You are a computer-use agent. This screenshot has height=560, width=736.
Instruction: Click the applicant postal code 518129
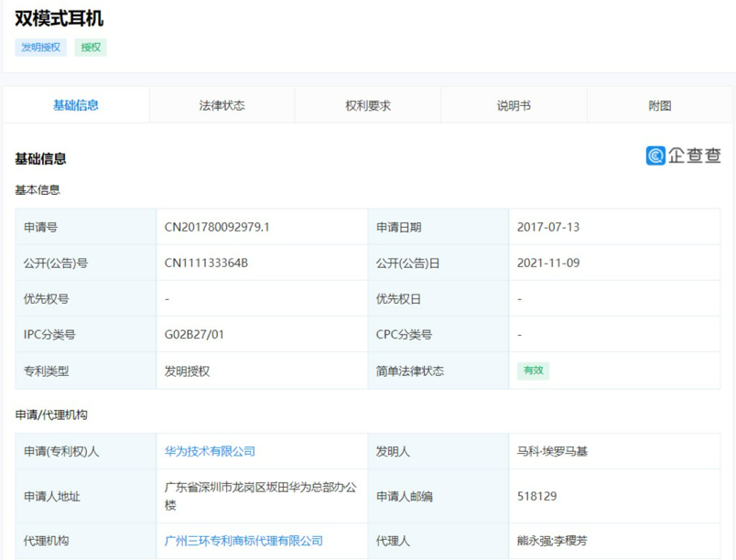pyautogui.click(x=533, y=496)
